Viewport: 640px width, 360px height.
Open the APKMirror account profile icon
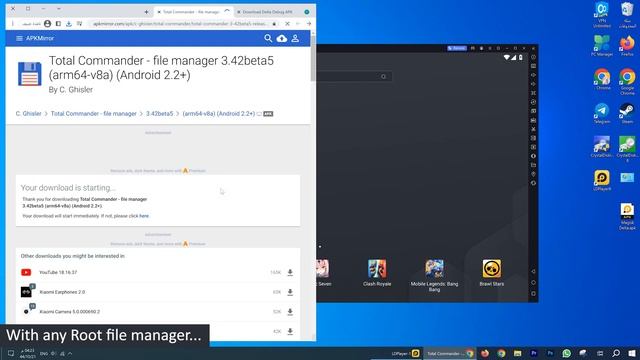coord(295,38)
